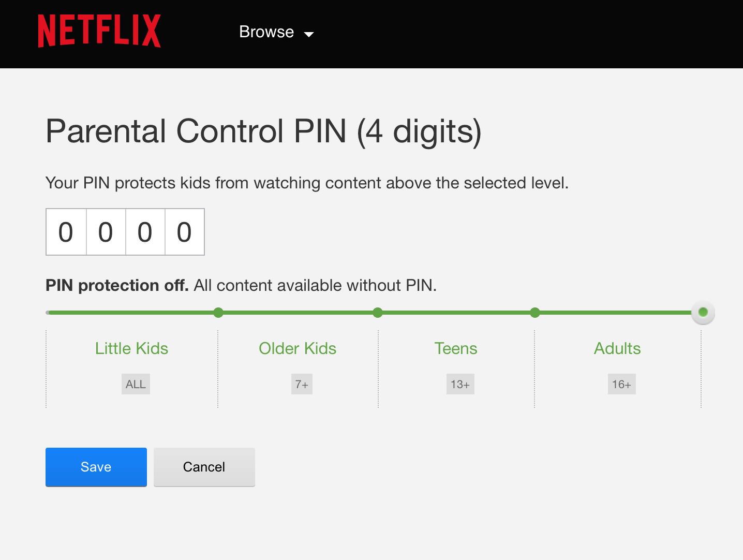The height and width of the screenshot is (560, 743).
Task: Click the fourth PIN digit box
Action: pos(184,232)
